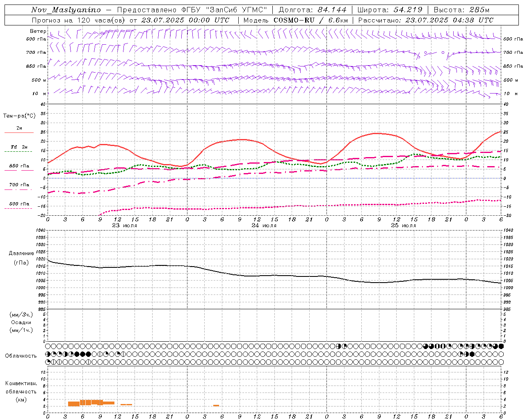This screenshot has height=420, width=525.
Task: Select forecast start 23.07.2025 00:00 UTC
Action: point(185,20)
